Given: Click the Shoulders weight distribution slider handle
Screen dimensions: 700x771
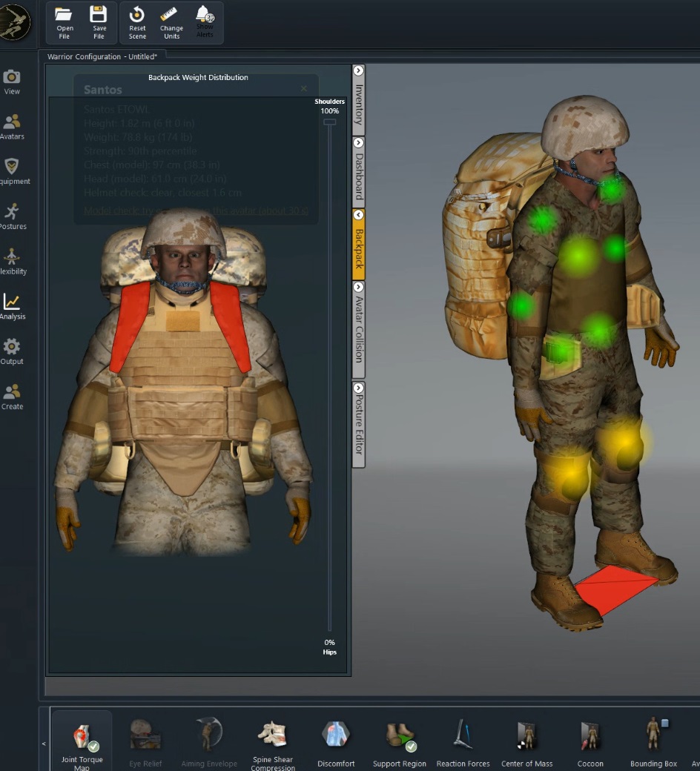Looking at the screenshot, I should pos(329,122).
